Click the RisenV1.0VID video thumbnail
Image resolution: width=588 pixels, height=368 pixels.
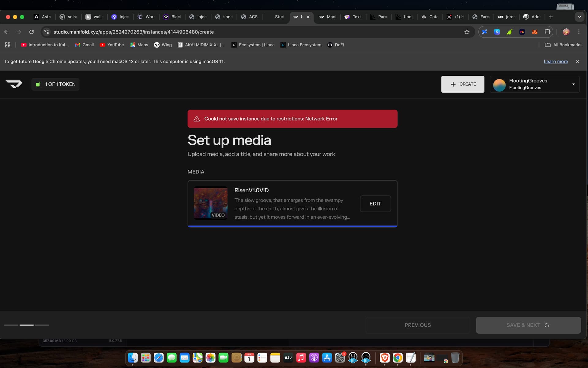coord(211,203)
